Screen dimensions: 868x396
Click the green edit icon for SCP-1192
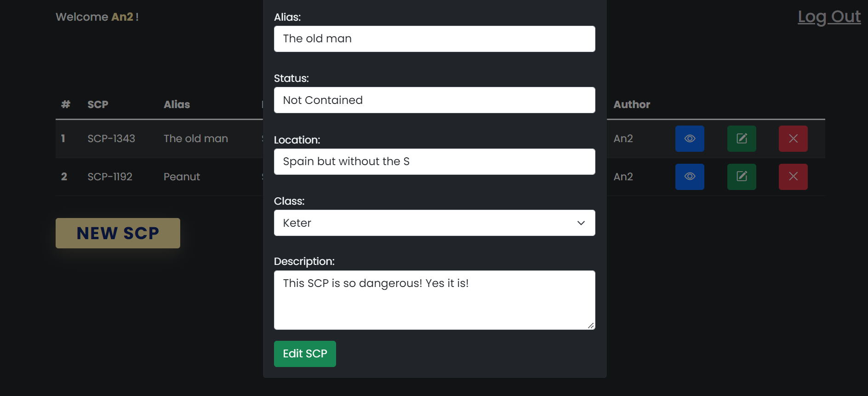[742, 177]
